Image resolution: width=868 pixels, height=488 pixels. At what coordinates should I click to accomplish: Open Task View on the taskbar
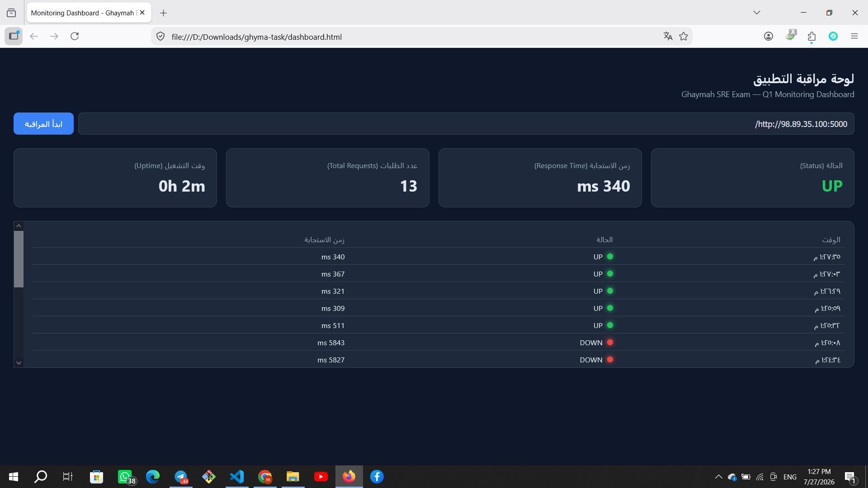[x=68, y=477]
